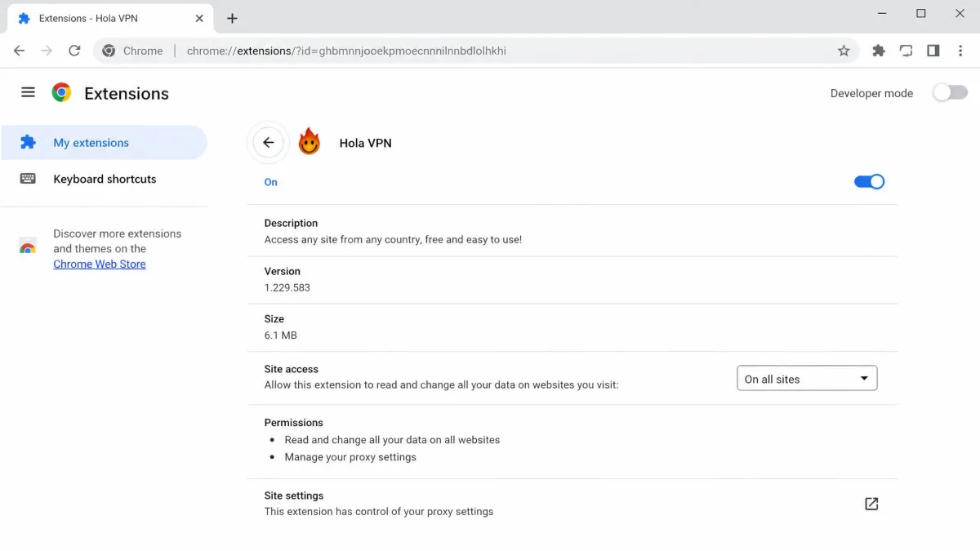Switch to the Extensions - Hola VPN tab
Viewport: 980px width, 551px height.
[x=110, y=18]
